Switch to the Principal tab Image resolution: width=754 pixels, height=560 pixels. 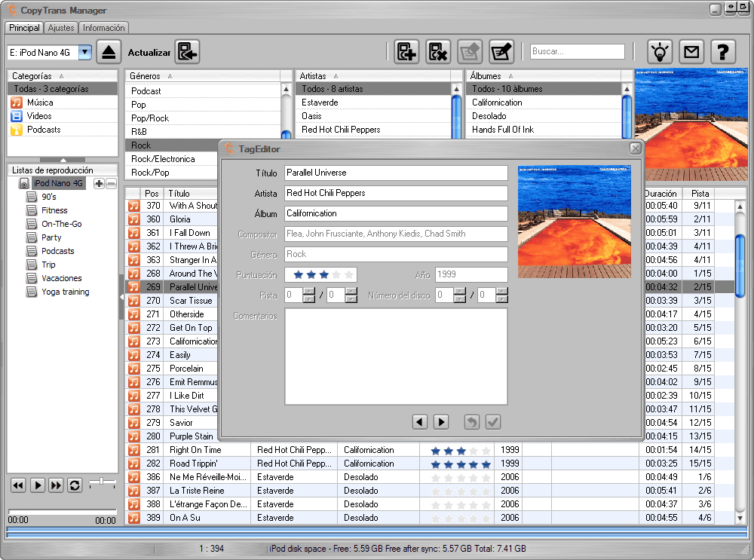point(24,28)
